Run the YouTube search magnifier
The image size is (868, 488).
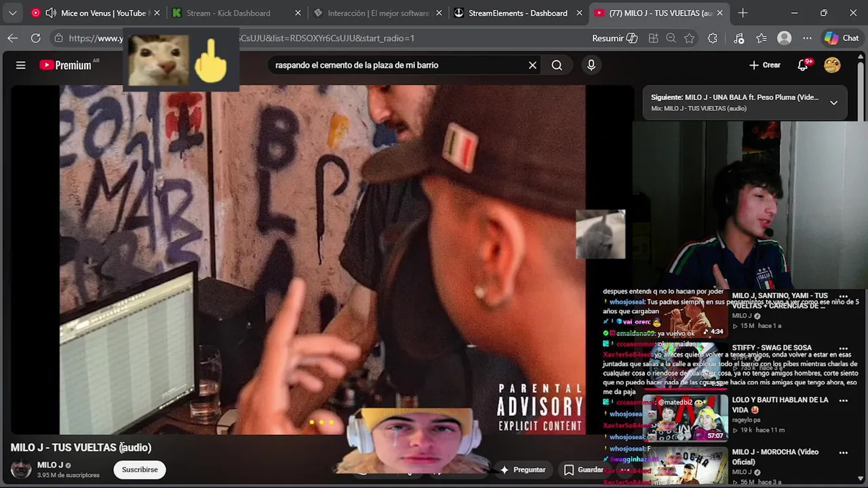[557, 65]
